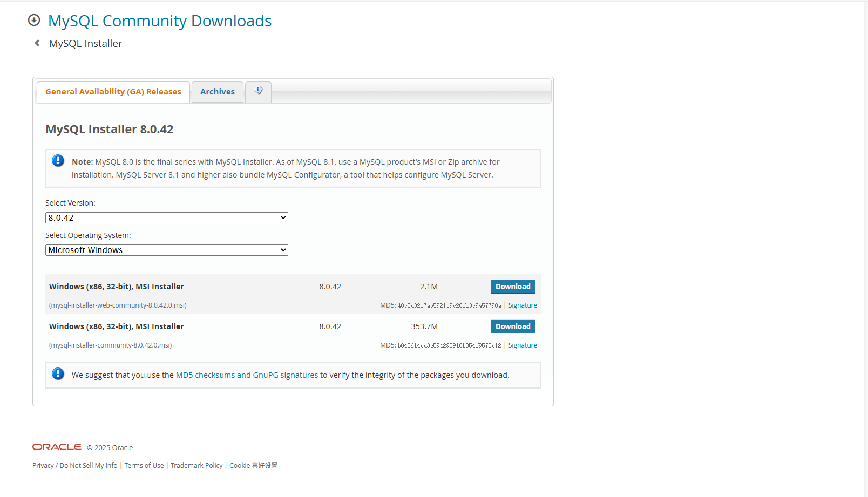Open Signature for mysql-installer-community-8.0.42.0 file
The width and height of the screenshot is (868, 497).
(523, 345)
